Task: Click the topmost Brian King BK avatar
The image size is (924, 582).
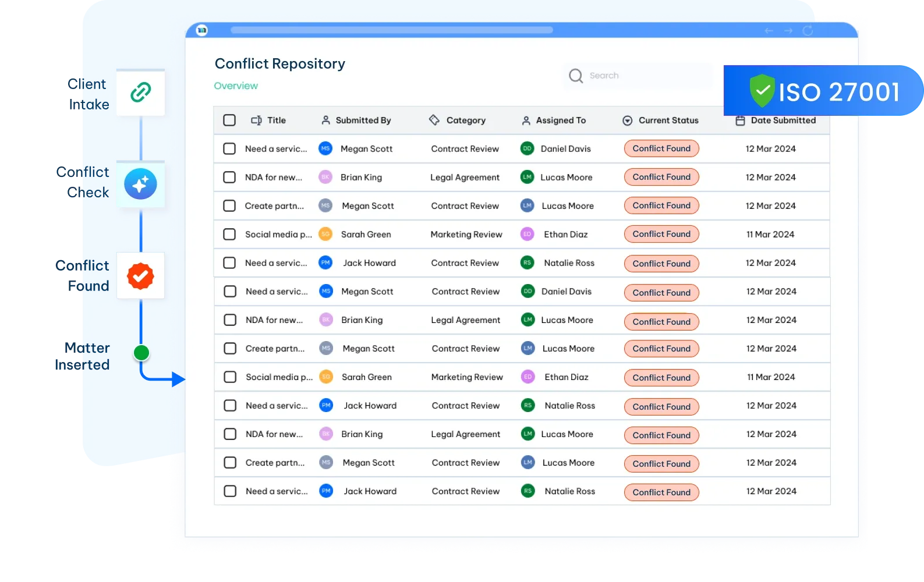Action: pyautogui.click(x=325, y=177)
